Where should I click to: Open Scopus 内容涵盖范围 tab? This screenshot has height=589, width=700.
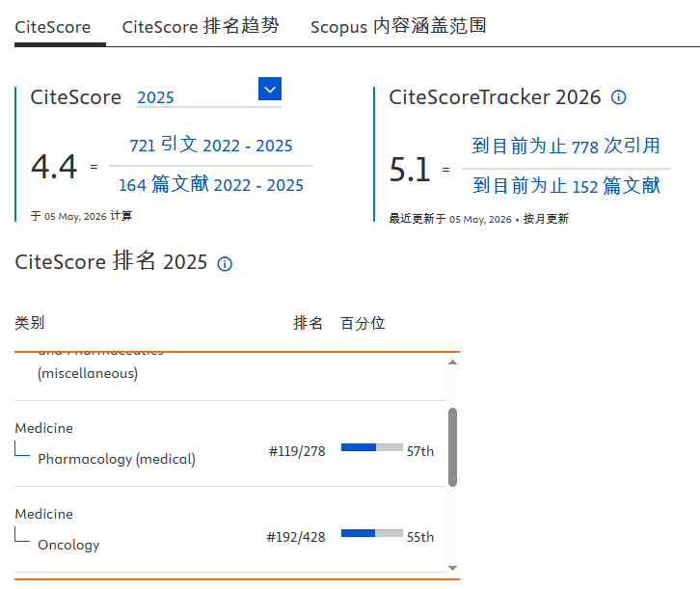coord(398,26)
